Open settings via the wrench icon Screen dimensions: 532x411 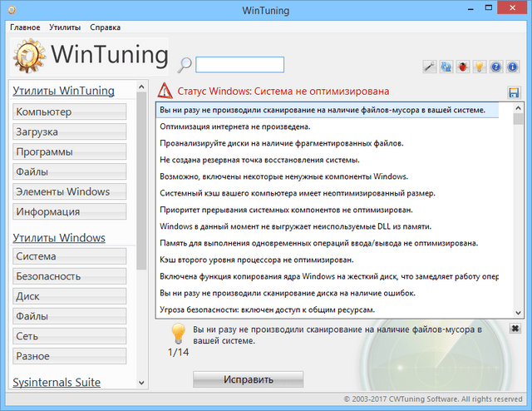click(430, 67)
